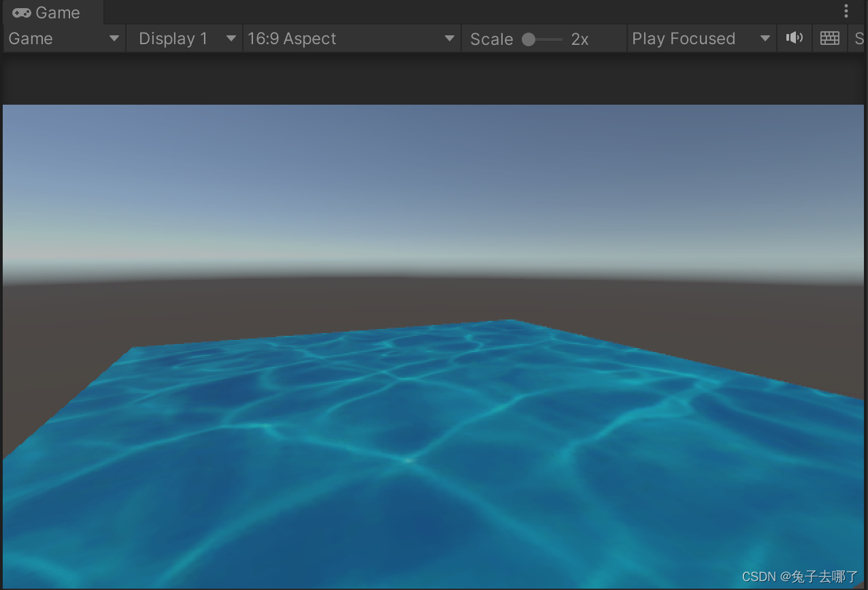Viewport: 868px width, 590px height.
Task: Click the Stats button at the toolbar edge
Action: pos(858,38)
